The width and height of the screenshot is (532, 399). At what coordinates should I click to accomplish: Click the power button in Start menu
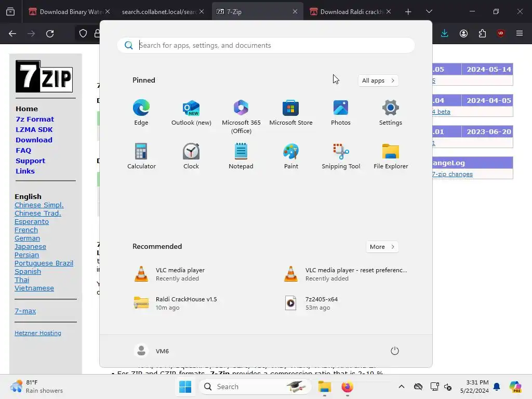pyautogui.click(x=395, y=351)
